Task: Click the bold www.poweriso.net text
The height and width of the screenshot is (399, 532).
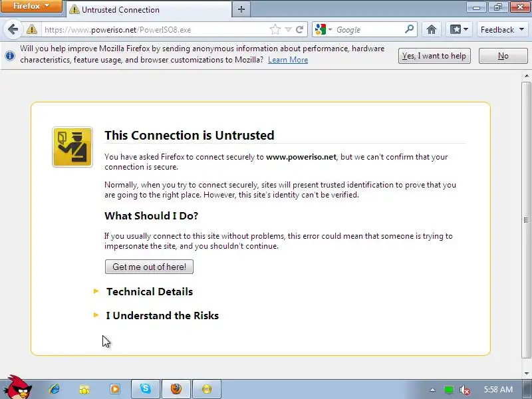Action: (x=301, y=157)
